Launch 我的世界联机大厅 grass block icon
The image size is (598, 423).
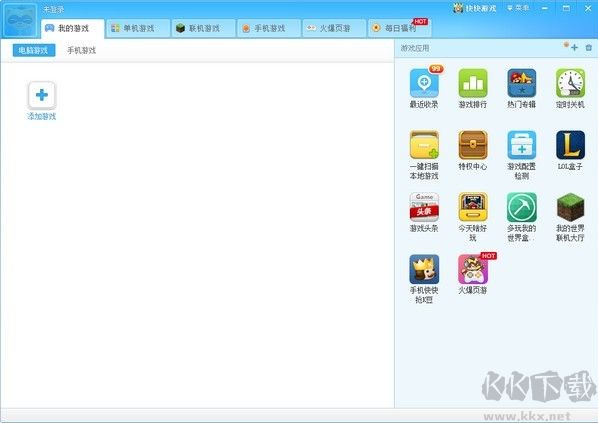coord(571,207)
